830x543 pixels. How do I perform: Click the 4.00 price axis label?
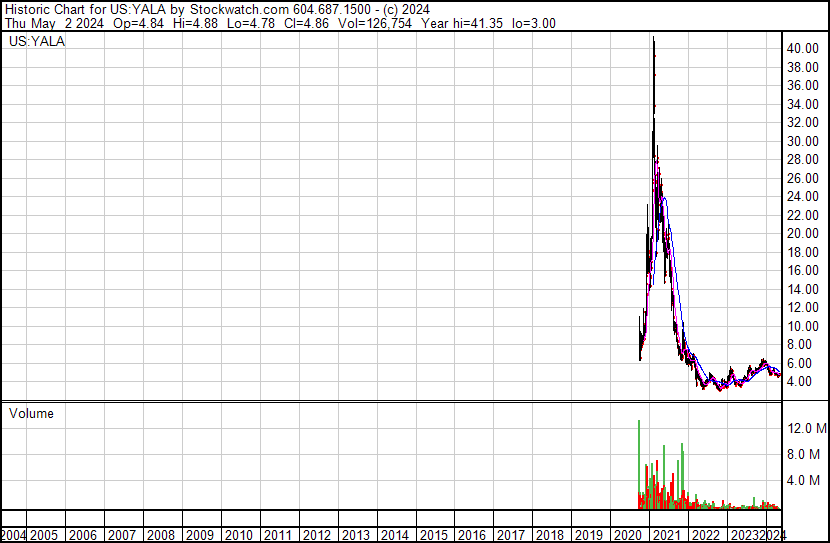point(804,382)
